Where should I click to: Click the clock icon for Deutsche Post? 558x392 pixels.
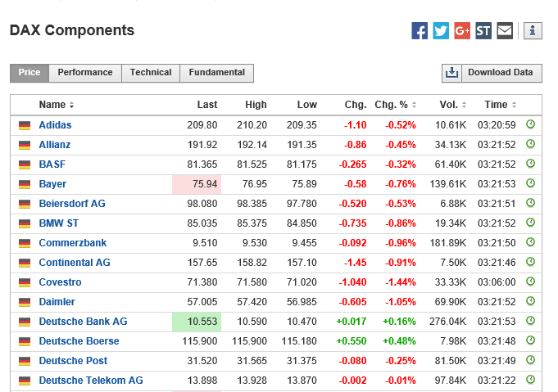click(x=530, y=360)
